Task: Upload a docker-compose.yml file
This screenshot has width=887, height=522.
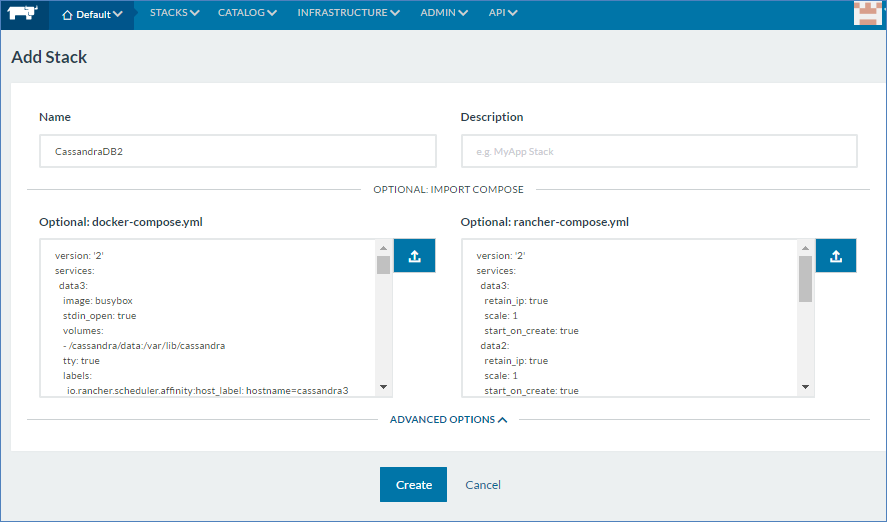Action: pos(414,256)
